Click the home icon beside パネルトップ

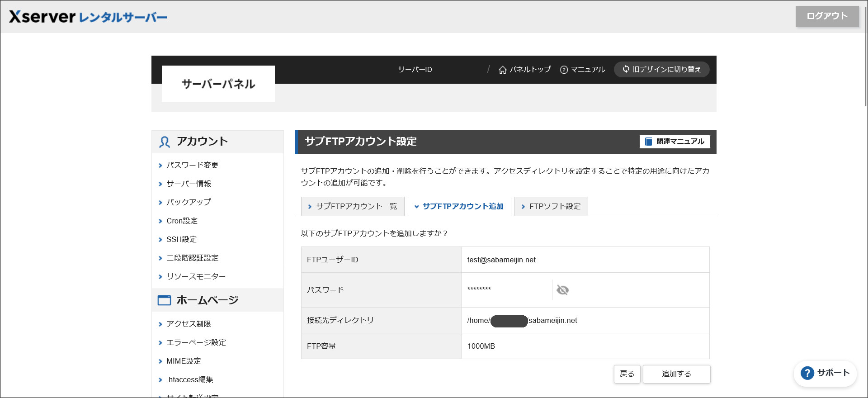[x=502, y=70]
